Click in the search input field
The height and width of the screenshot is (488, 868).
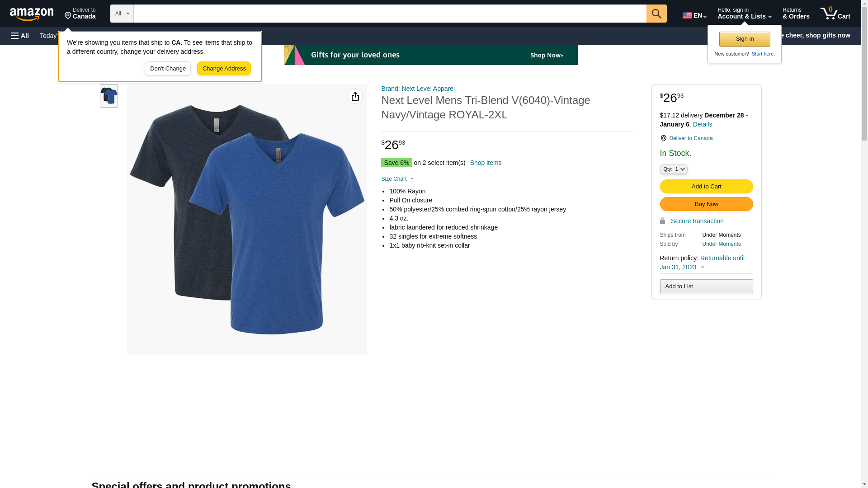pos(389,14)
